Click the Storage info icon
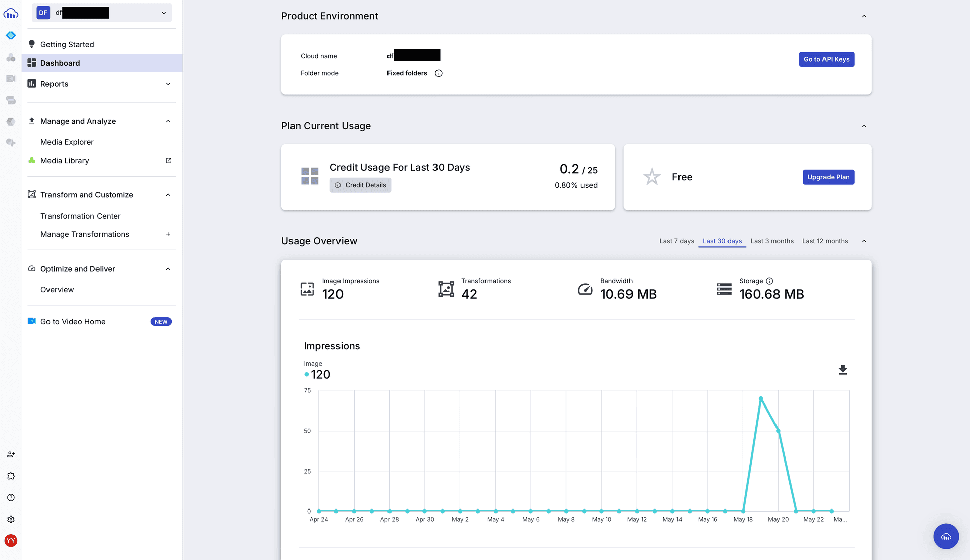 coord(769,281)
